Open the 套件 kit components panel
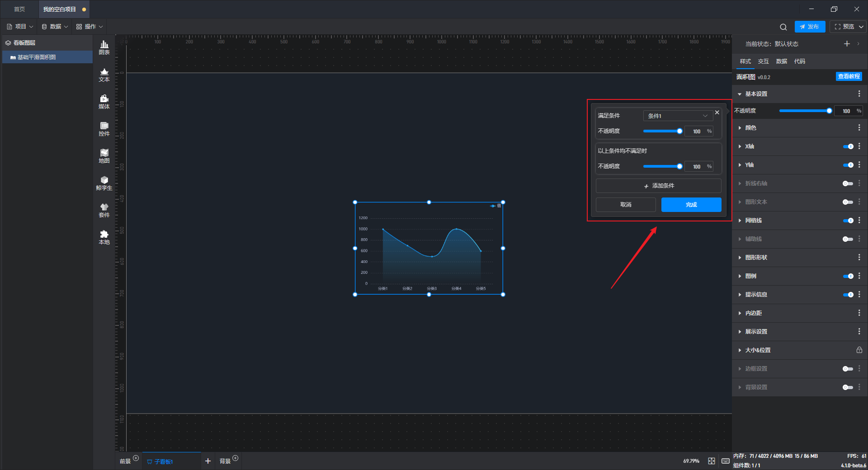 (104, 210)
